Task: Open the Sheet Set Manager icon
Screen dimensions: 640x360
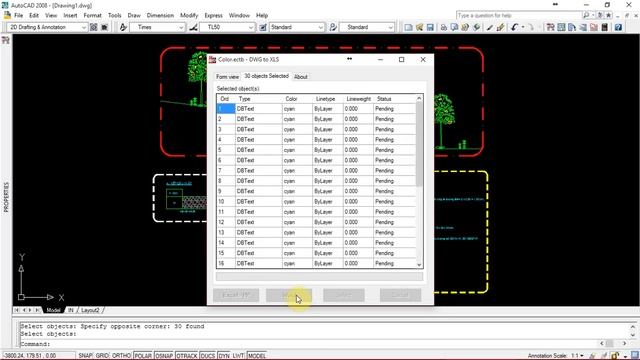Action: 583,27
